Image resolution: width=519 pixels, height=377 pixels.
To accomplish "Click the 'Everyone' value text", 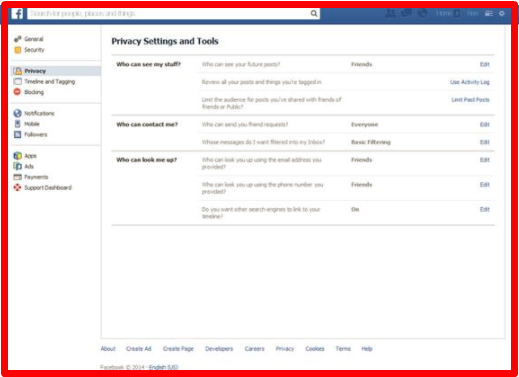I will pyautogui.click(x=364, y=124).
